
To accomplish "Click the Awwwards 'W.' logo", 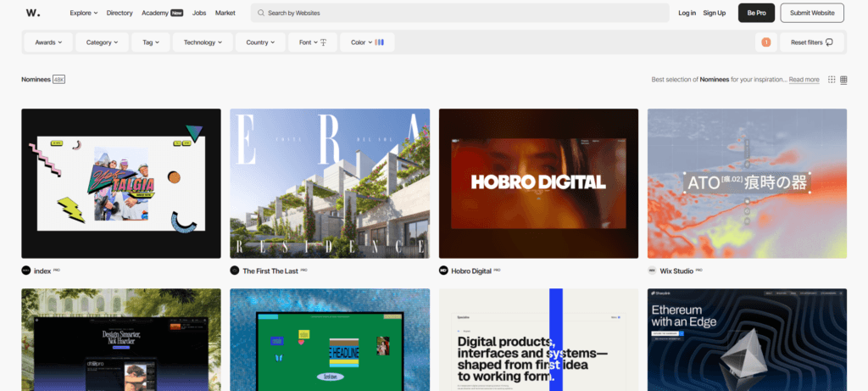I will tap(33, 13).
